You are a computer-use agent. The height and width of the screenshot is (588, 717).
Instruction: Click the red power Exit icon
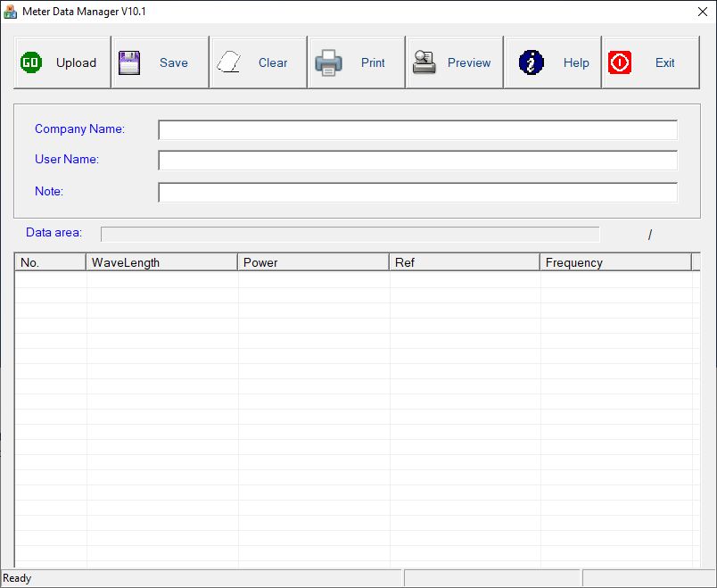point(620,62)
